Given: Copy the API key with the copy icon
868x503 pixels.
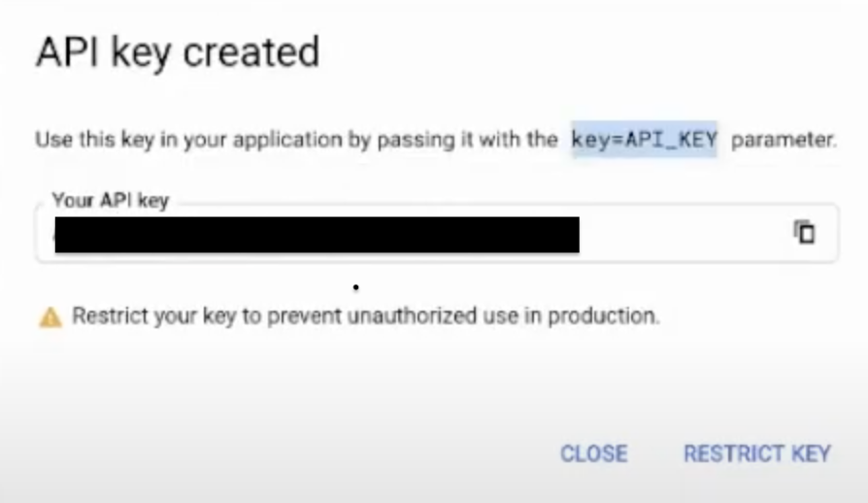Looking at the screenshot, I should tap(804, 232).
